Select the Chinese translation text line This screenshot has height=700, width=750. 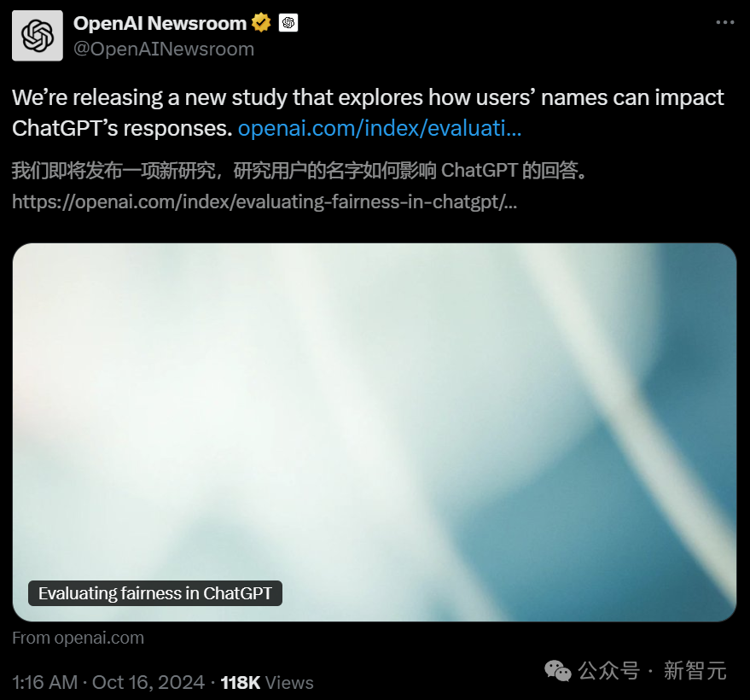tap(299, 171)
